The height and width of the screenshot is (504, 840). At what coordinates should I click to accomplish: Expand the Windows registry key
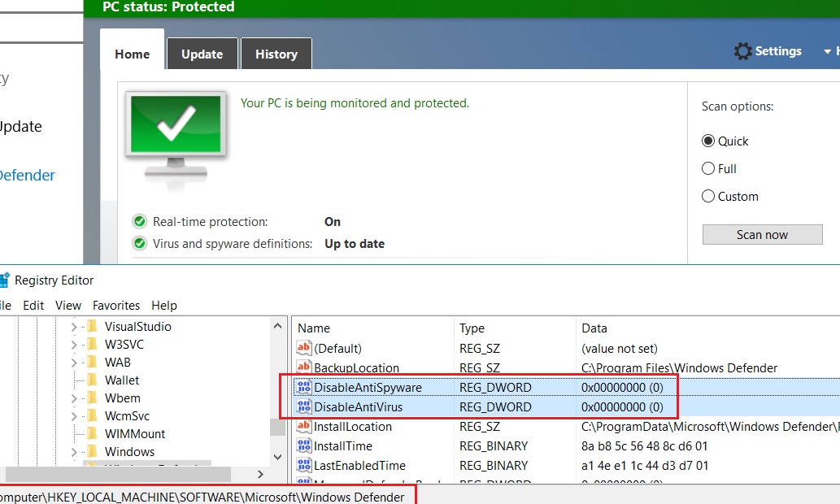74,452
